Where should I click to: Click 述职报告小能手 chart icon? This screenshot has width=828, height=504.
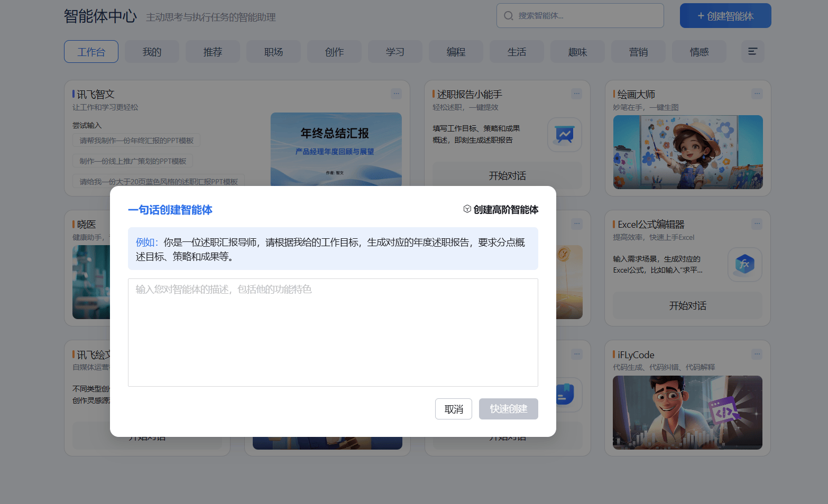564,135
